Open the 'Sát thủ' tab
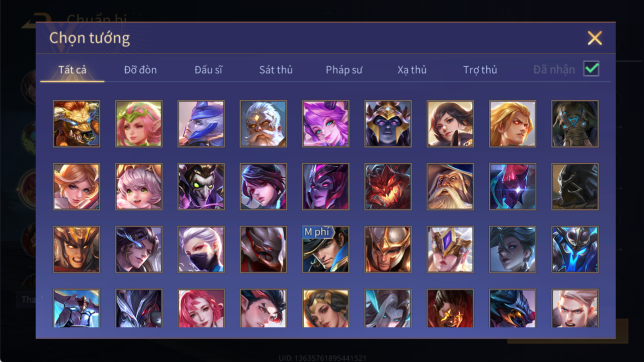Image resolution: width=644 pixels, height=362 pixels. click(x=276, y=70)
